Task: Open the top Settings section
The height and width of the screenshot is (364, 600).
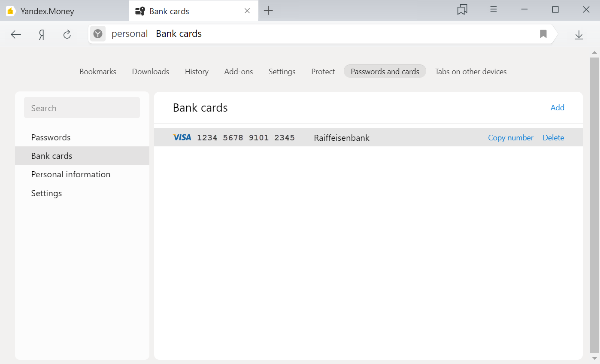Action: pyautogui.click(x=282, y=72)
